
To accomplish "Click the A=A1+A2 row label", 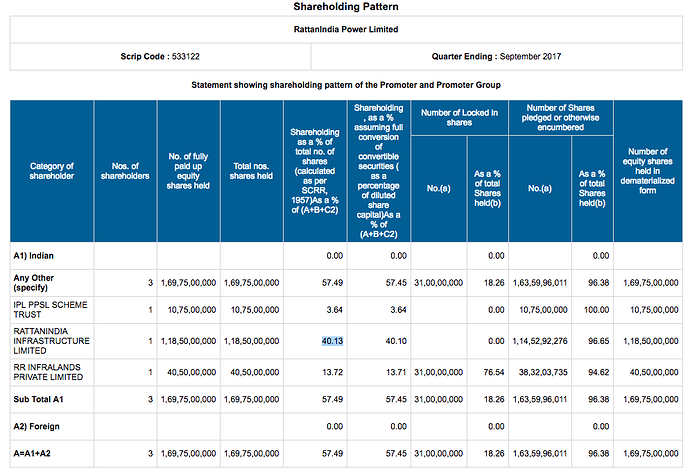I will click(32, 453).
